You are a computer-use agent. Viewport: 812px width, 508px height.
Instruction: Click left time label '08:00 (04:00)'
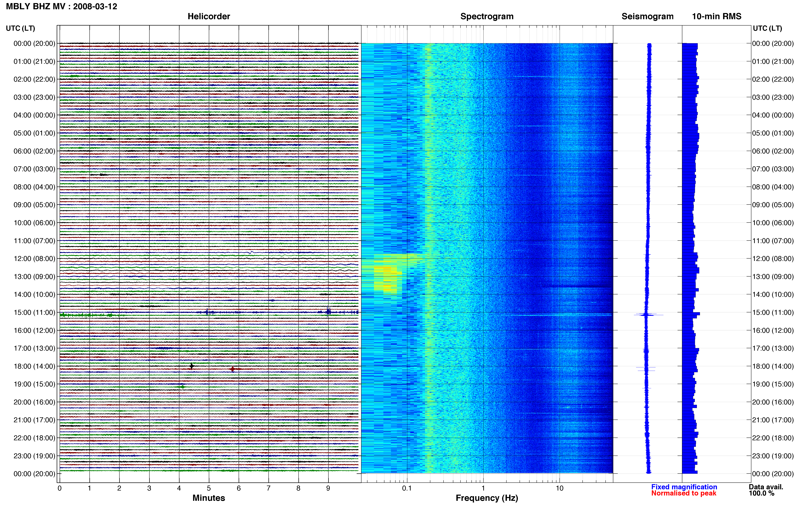[34, 187]
